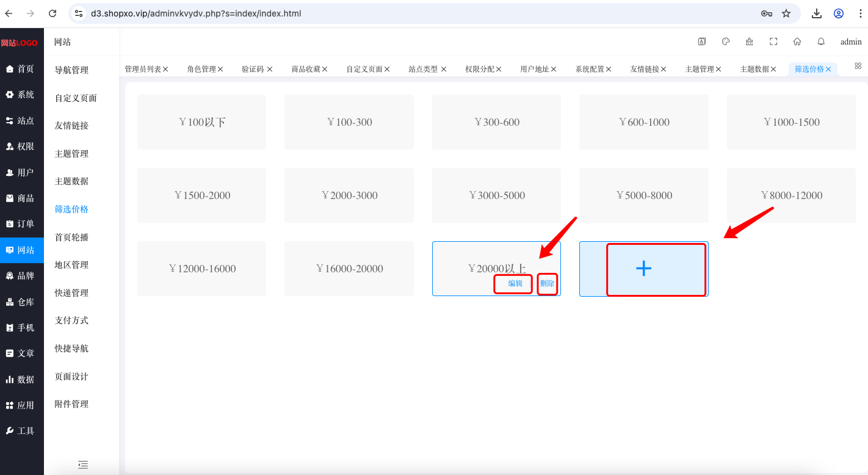Bookmark page with the star icon
Image resolution: width=868 pixels, height=475 pixels.
(x=786, y=13)
